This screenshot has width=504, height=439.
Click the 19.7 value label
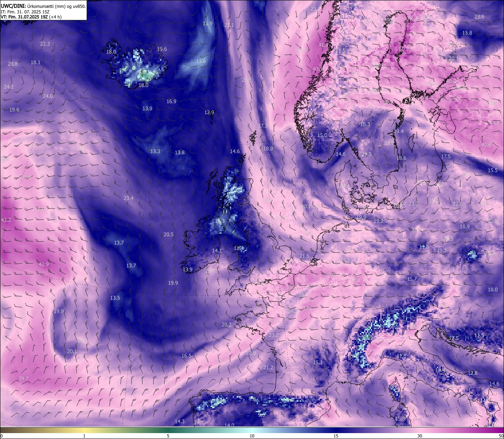tap(442, 250)
